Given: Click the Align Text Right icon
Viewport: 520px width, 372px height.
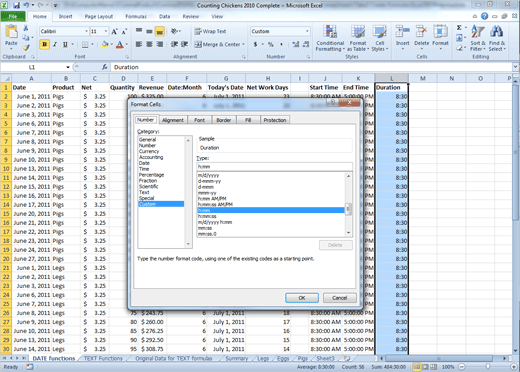Looking at the screenshot, I should click(x=160, y=44).
